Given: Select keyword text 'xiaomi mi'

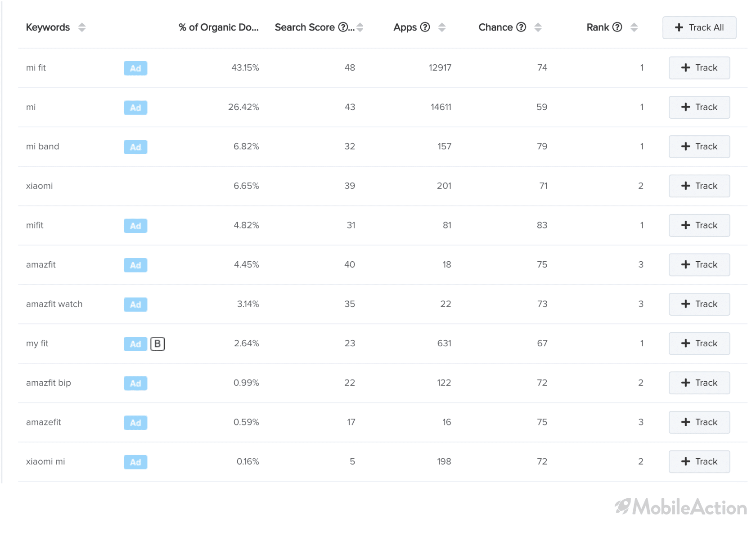Looking at the screenshot, I should point(45,461).
